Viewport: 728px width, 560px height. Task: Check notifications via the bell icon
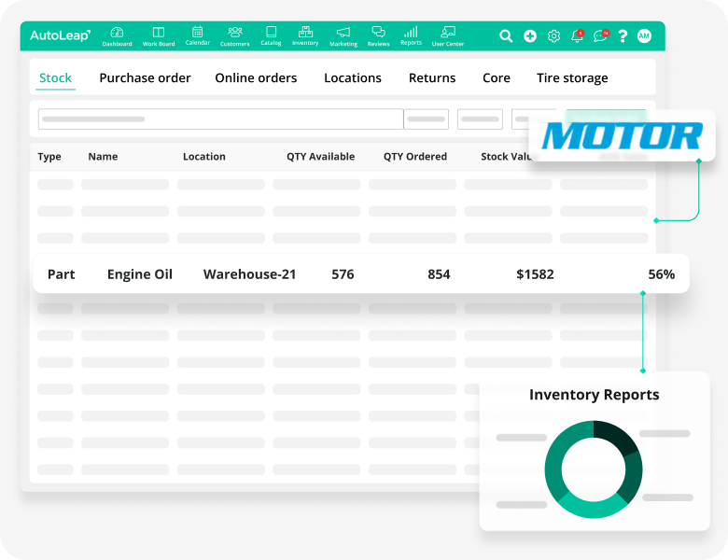[x=577, y=36]
